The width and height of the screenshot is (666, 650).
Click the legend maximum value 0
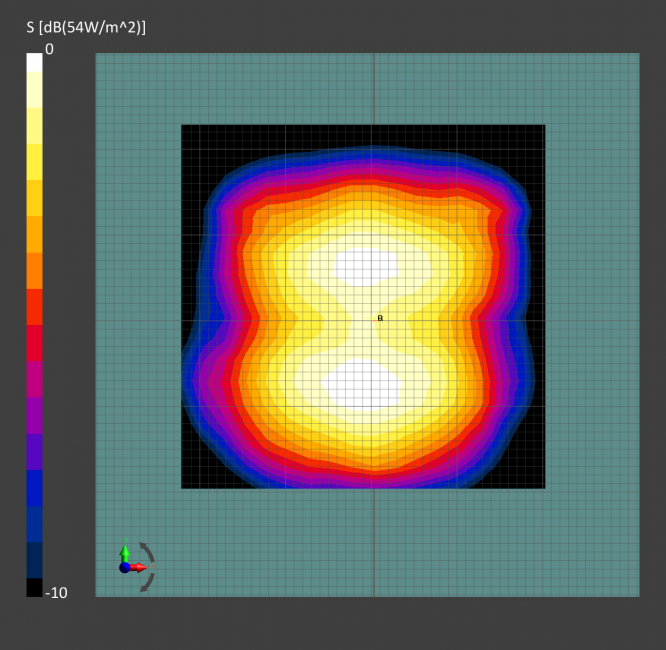click(x=49, y=49)
